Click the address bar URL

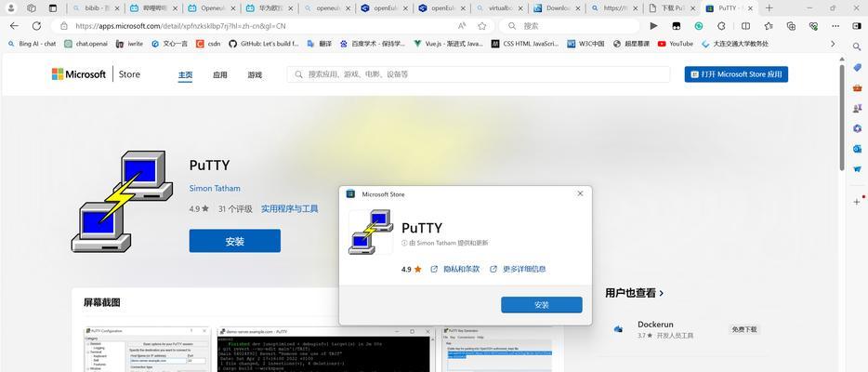pos(180,26)
